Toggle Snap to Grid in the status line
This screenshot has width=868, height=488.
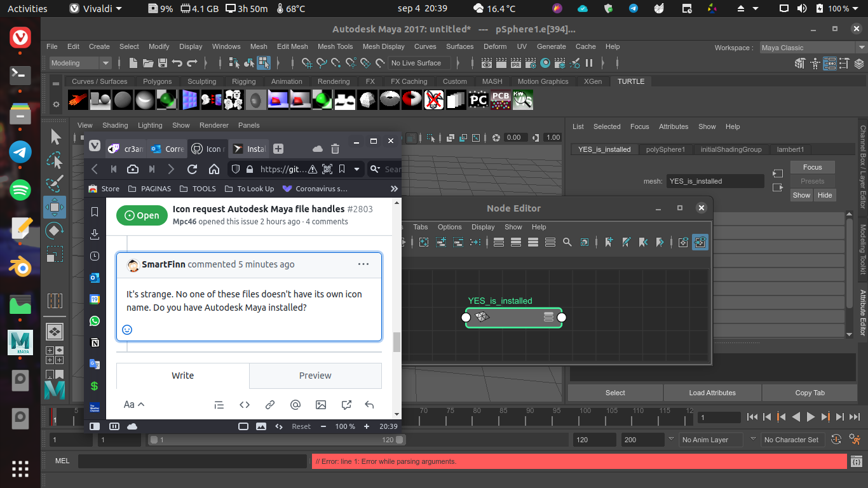point(307,63)
